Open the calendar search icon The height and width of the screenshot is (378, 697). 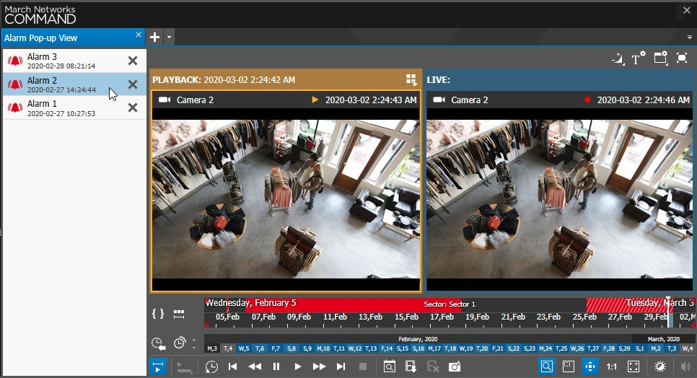389,367
